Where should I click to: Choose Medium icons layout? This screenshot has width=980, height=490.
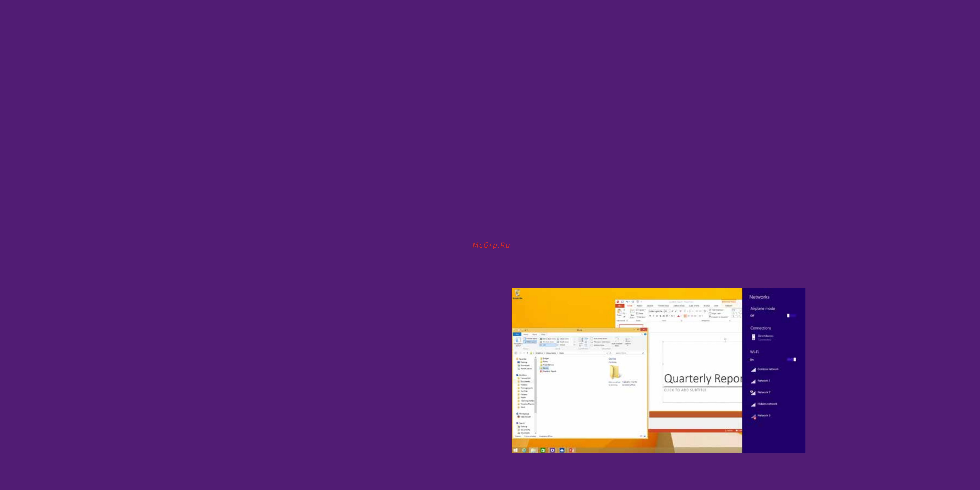pos(547,342)
